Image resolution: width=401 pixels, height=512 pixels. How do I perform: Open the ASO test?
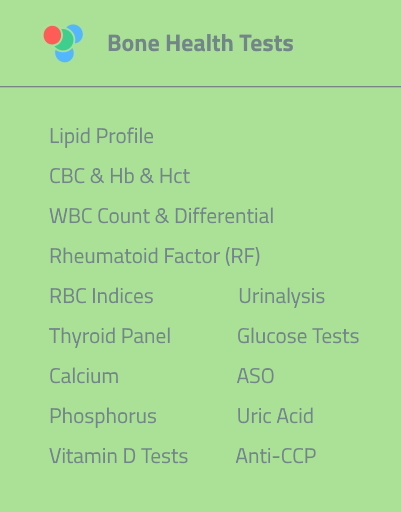coord(256,376)
